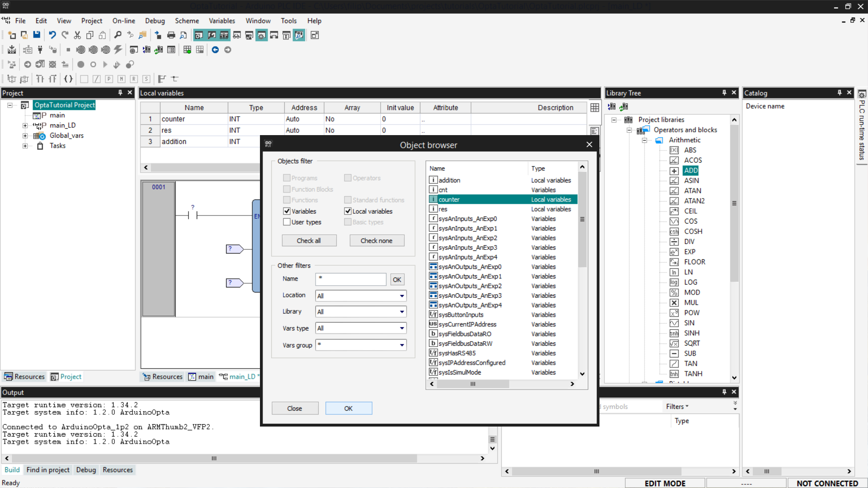Click the Full screen toolbar icon
Image resolution: width=868 pixels, height=488 pixels.
click(x=315, y=35)
